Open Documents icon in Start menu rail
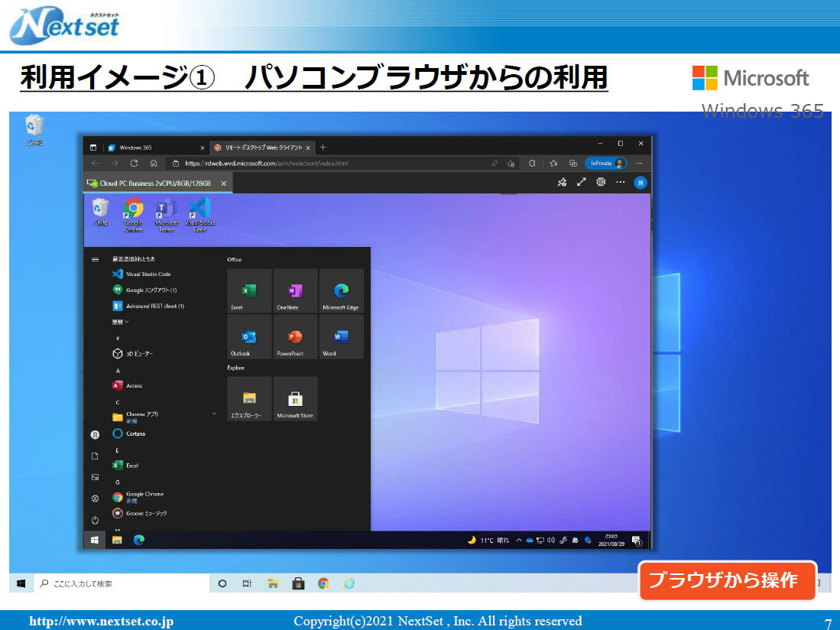840x630 pixels. tap(95, 456)
